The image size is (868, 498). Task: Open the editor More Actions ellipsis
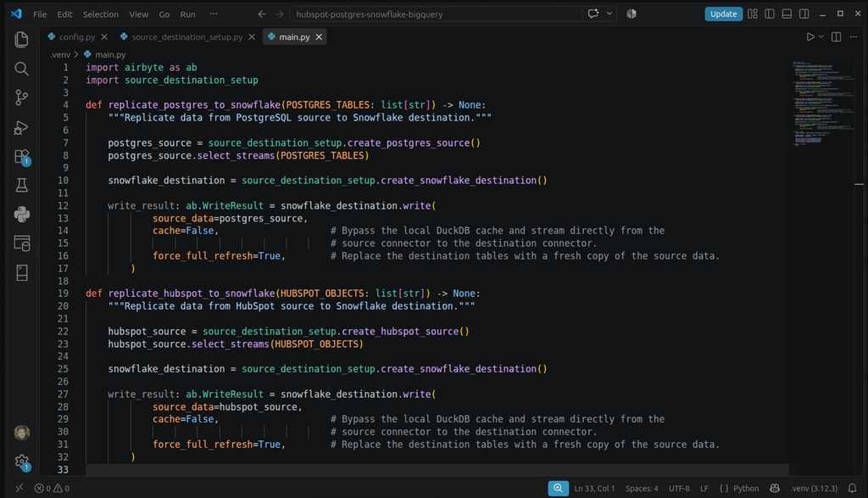coord(854,36)
